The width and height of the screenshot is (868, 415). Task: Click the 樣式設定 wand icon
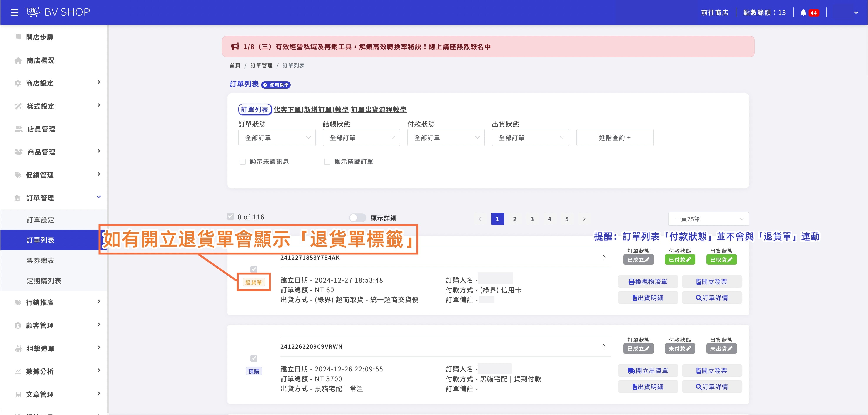[x=18, y=106]
